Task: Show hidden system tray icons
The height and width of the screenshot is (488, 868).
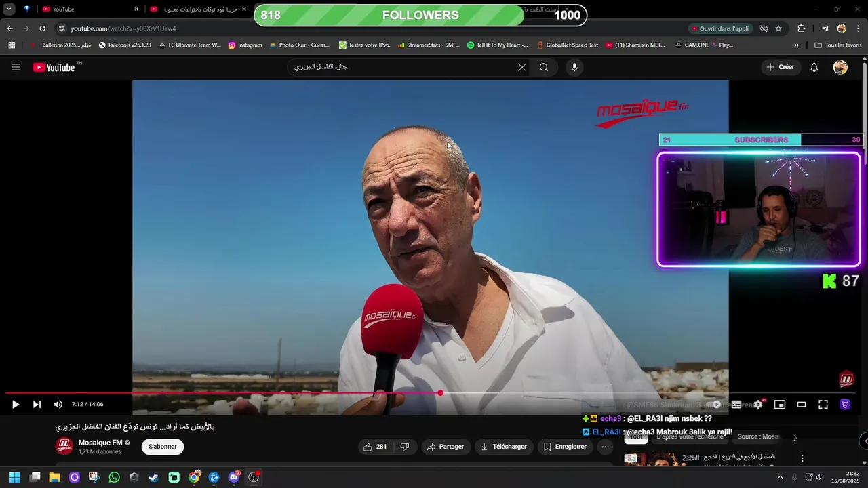Action: 780,477
